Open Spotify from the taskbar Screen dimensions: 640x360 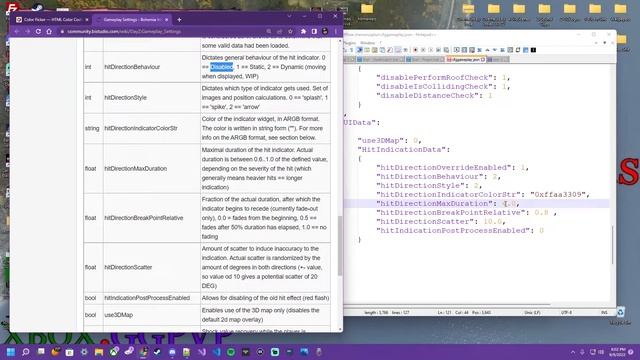tap(231, 351)
